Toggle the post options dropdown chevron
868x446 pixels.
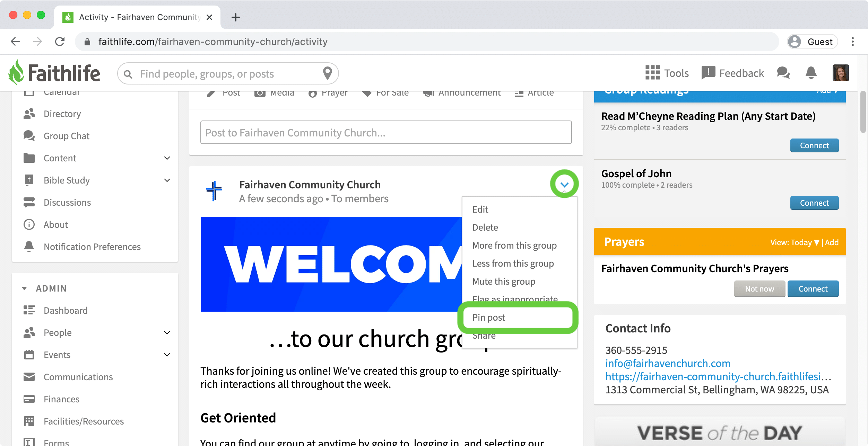(x=564, y=184)
